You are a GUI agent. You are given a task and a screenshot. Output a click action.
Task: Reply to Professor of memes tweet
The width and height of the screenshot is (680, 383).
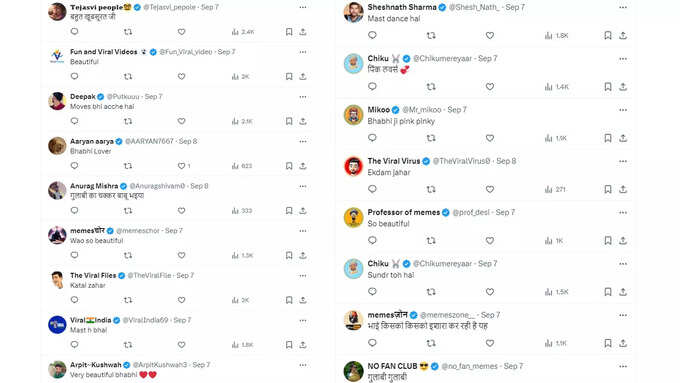(x=372, y=240)
